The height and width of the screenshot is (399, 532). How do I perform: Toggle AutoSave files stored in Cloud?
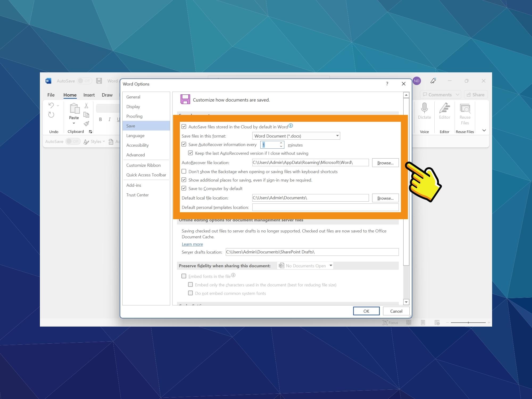184,127
